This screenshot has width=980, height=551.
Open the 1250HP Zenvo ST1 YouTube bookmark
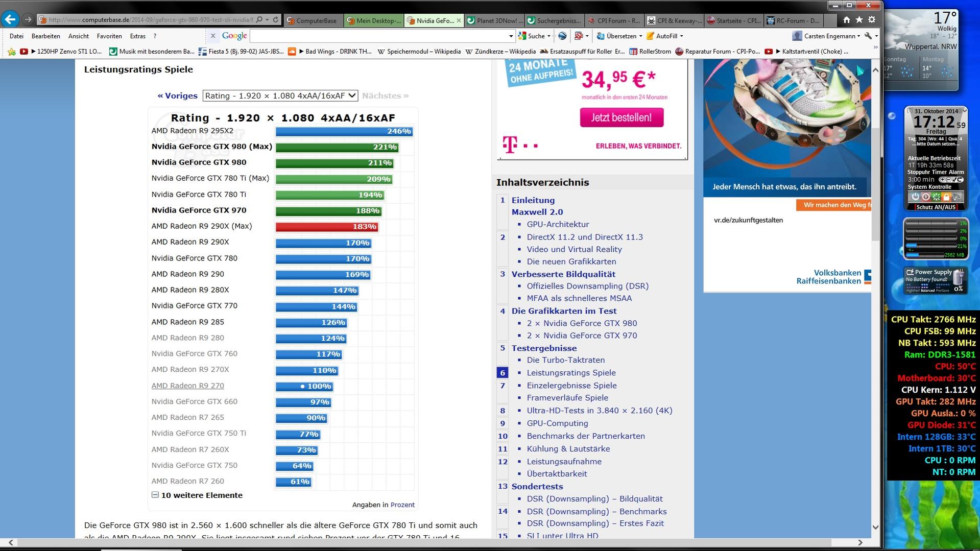click(x=61, y=51)
